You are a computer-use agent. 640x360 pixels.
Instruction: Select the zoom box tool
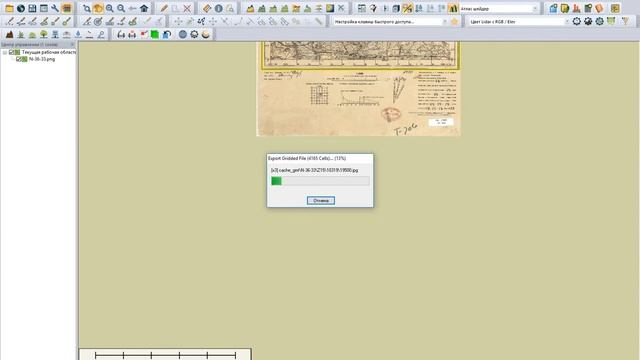tap(87, 8)
